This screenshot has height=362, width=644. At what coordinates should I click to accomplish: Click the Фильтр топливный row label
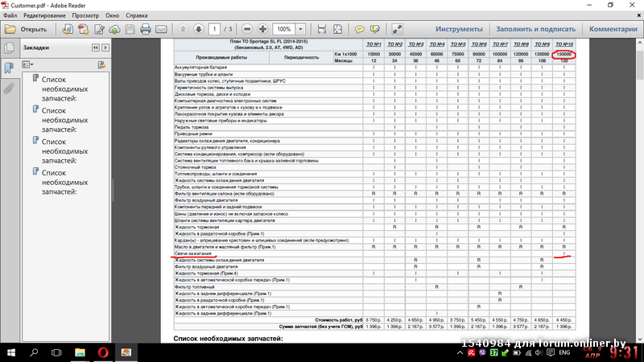(x=194, y=287)
